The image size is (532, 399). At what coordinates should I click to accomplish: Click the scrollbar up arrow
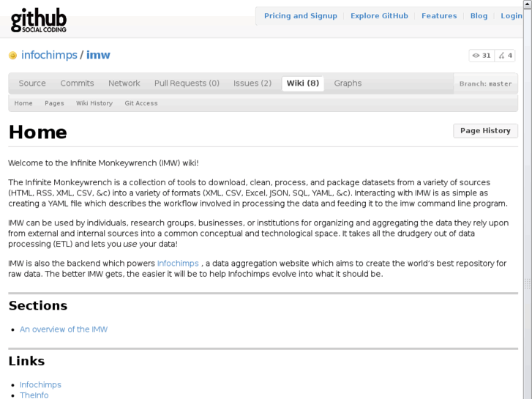[x=528, y=4]
